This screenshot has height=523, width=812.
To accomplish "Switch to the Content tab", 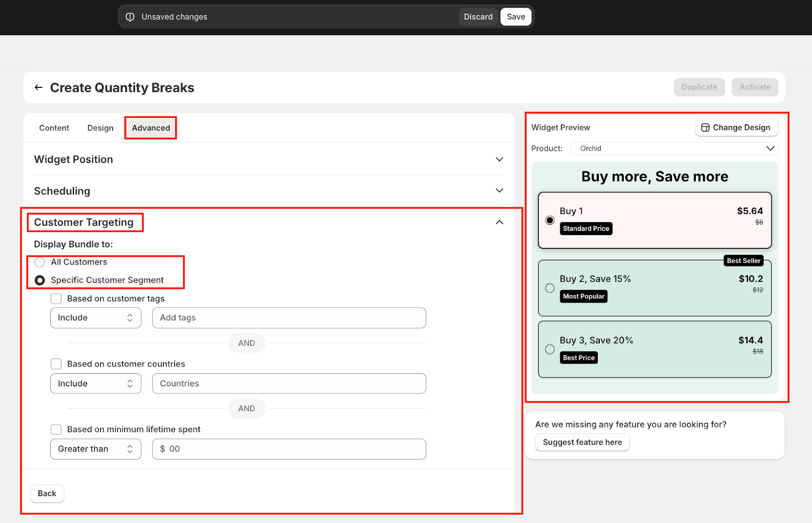I will point(54,128).
